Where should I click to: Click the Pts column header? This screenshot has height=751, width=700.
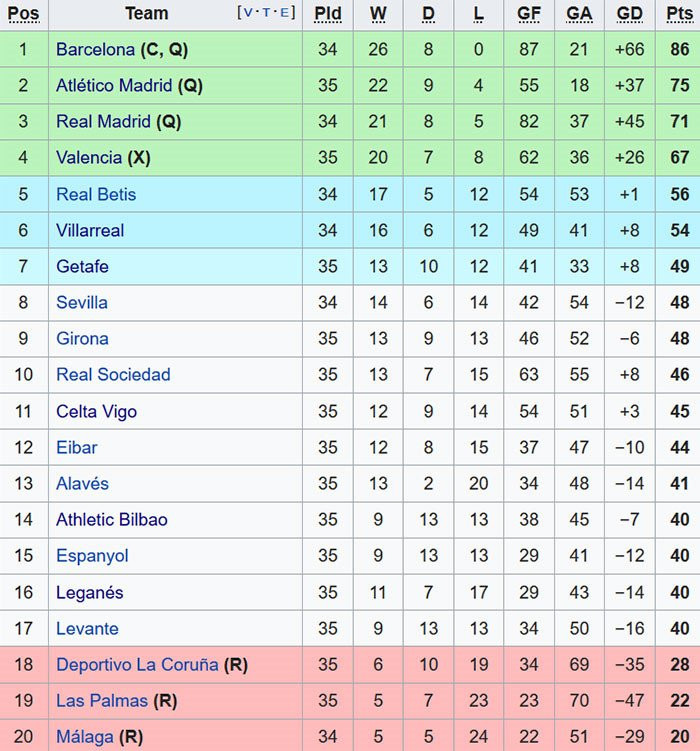679,14
